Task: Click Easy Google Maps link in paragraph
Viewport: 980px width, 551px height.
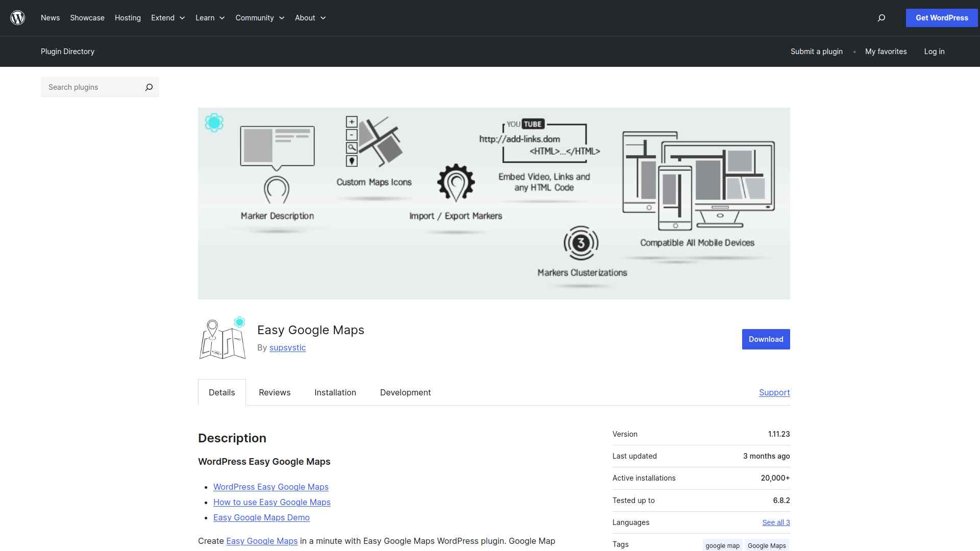Action: click(x=262, y=541)
